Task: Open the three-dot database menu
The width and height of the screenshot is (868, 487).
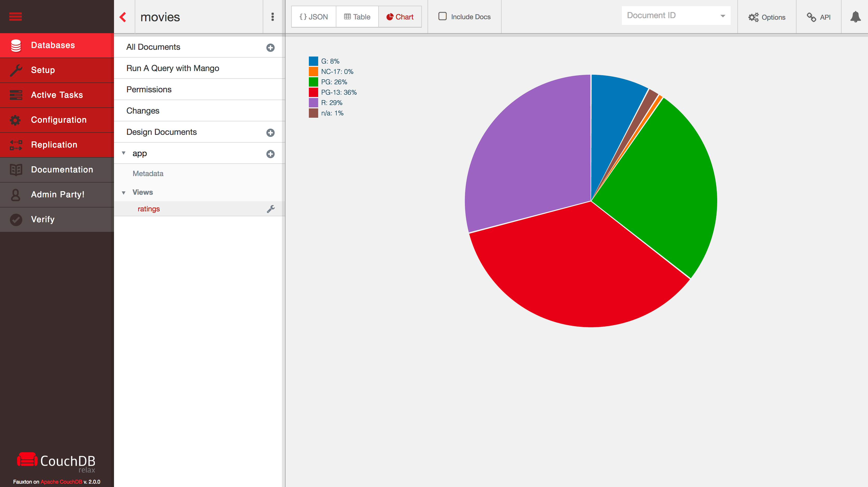Action: pos(273,17)
